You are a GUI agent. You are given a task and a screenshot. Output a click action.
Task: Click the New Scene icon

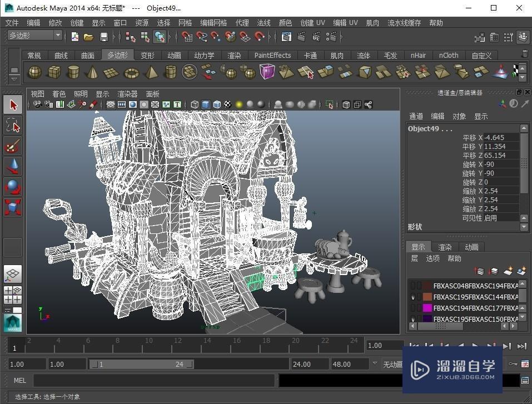click(x=75, y=37)
